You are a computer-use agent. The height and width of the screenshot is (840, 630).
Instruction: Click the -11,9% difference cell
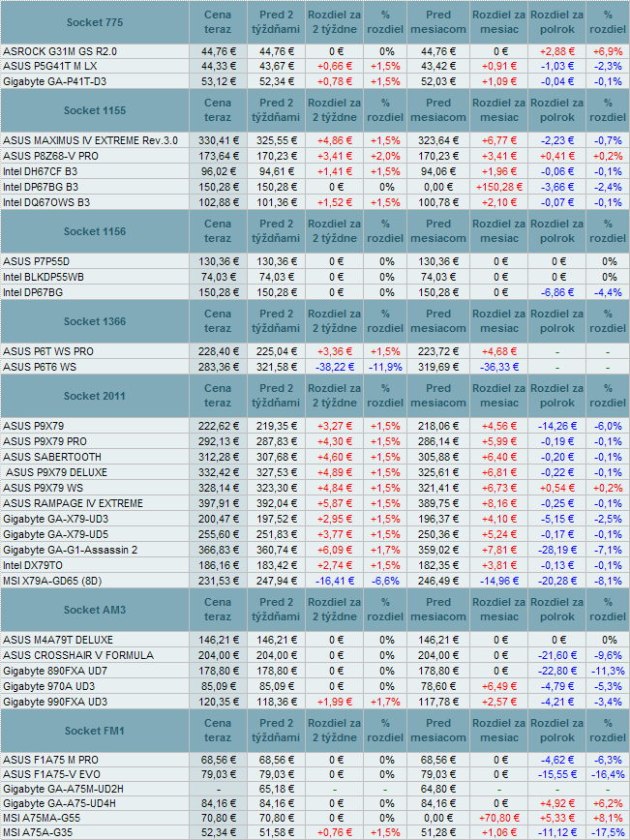pyautogui.click(x=385, y=367)
